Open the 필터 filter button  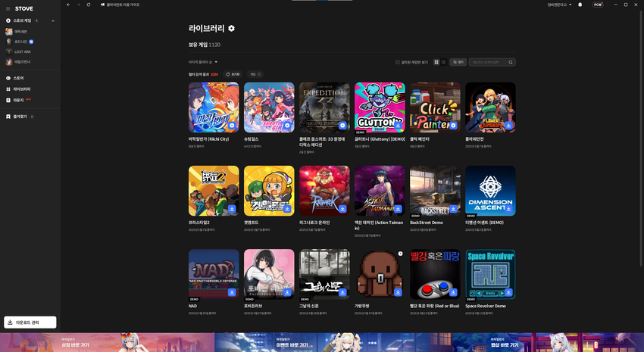point(458,62)
